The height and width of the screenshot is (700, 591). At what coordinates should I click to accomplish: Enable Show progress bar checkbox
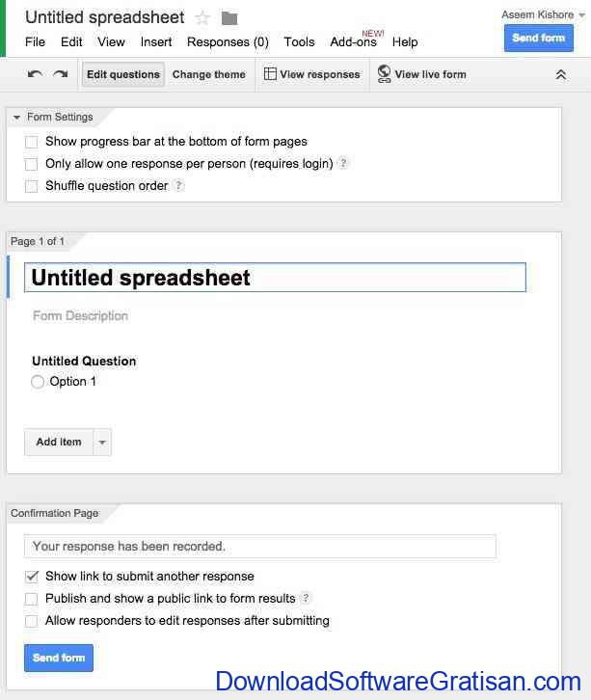(x=31, y=142)
